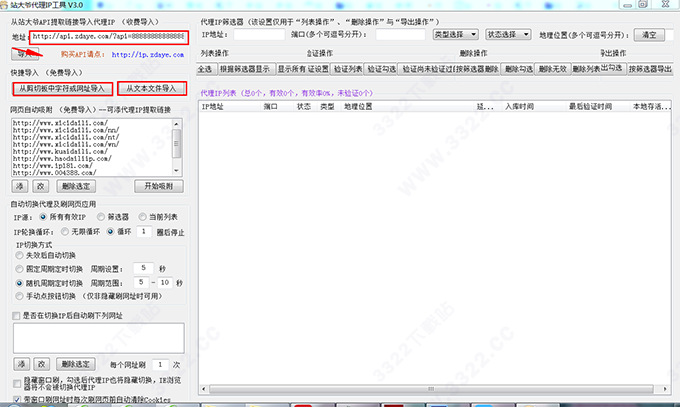
Task: Click horizontal scrollbar left arrow of proxy list
Action: coord(204,389)
